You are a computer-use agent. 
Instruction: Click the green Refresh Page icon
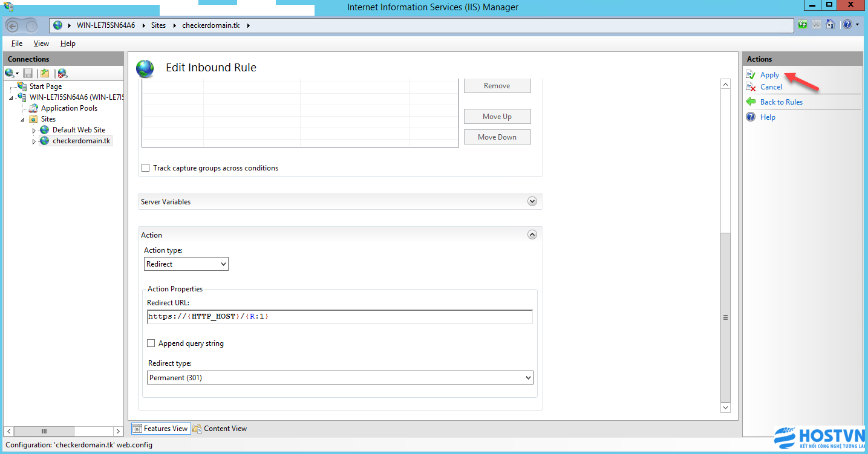pyautogui.click(x=803, y=25)
